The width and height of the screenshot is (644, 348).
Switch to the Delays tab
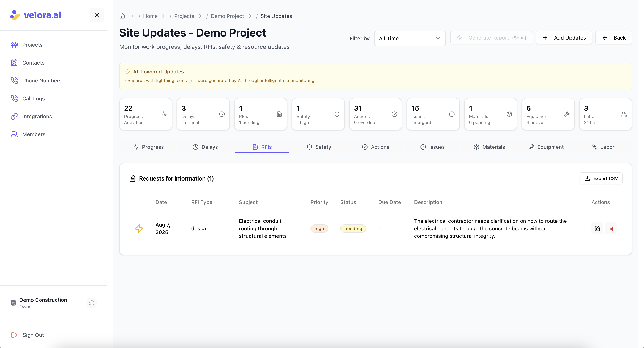[x=205, y=147]
